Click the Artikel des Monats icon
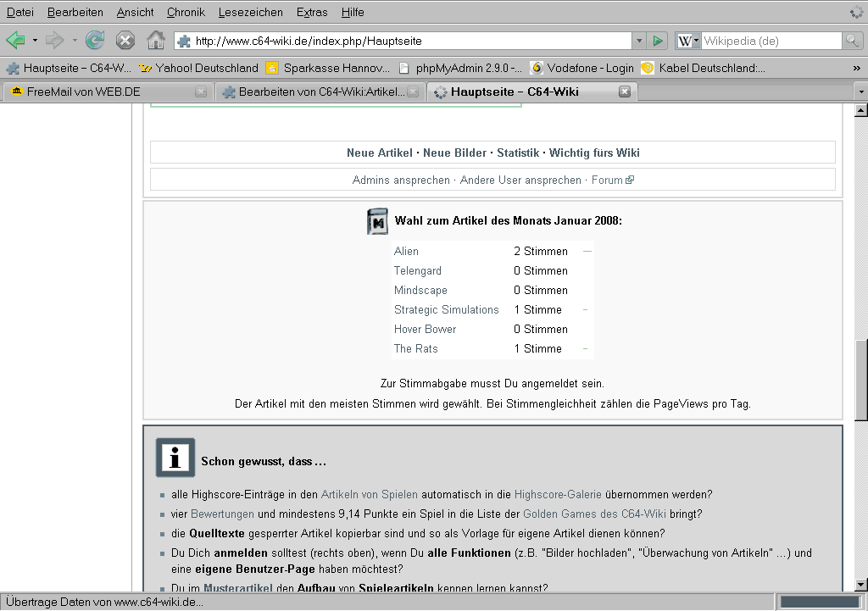Screen dimensions: 868x611 tap(377, 221)
